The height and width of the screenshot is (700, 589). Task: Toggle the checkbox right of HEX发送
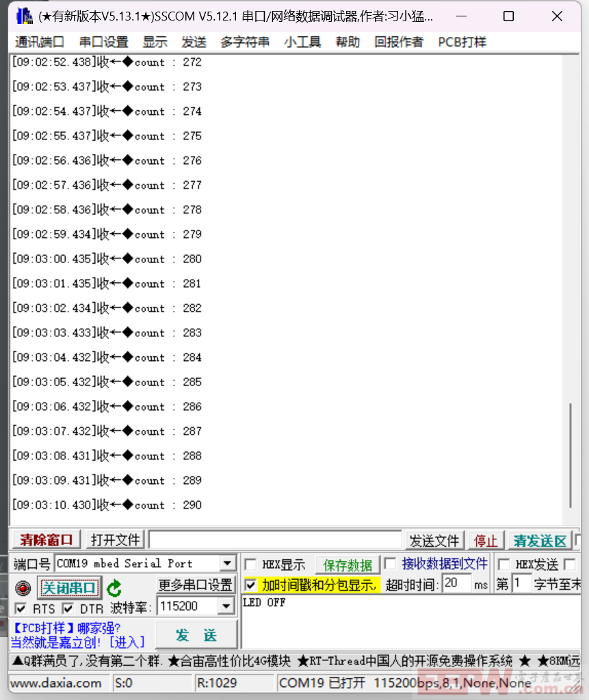coord(569,564)
